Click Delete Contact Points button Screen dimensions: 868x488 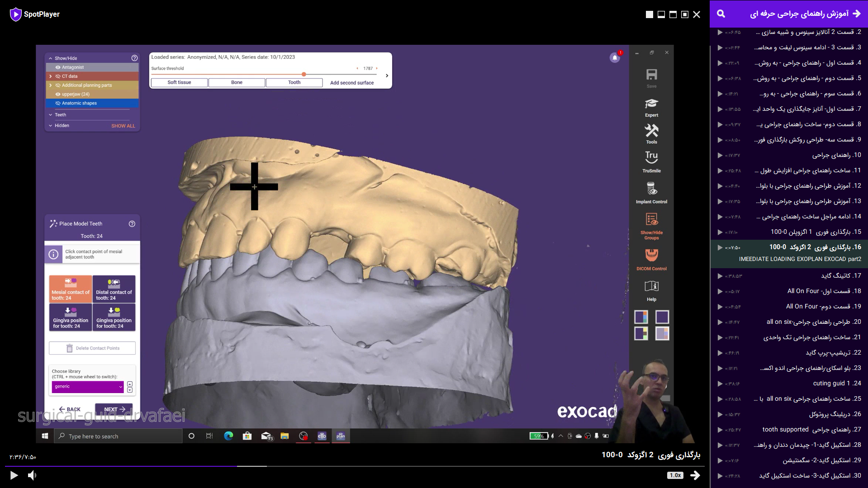pos(92,348)
